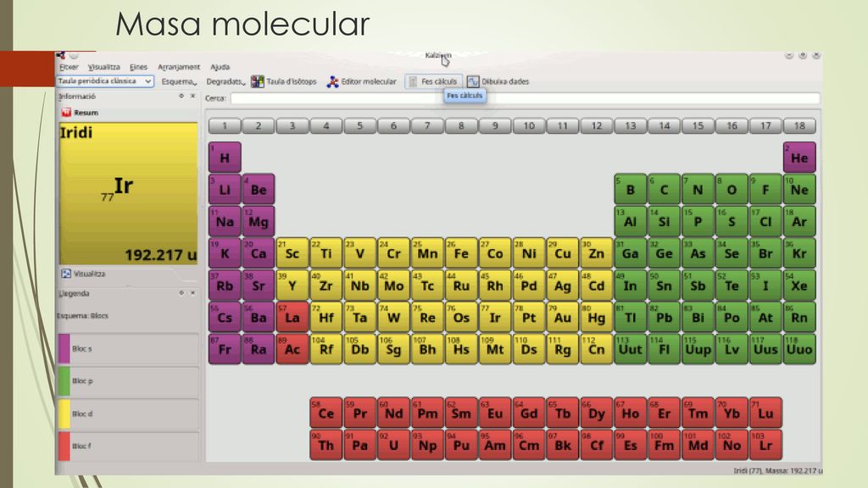Image resolution: width=868 pixels, height=488 pixels.
Task: Click the Kalzium application icon in title bar
Action: 60,55
